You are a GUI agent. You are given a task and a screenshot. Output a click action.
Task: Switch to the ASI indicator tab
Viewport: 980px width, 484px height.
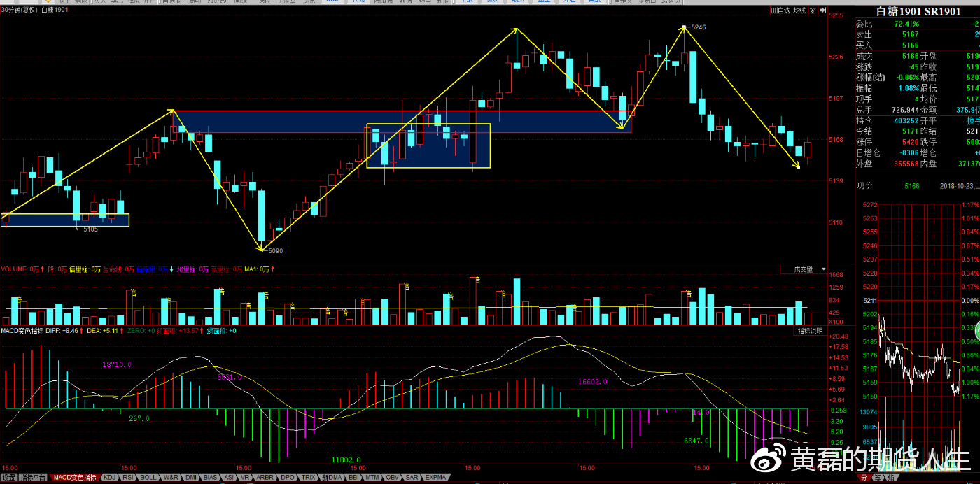[229, 478]
